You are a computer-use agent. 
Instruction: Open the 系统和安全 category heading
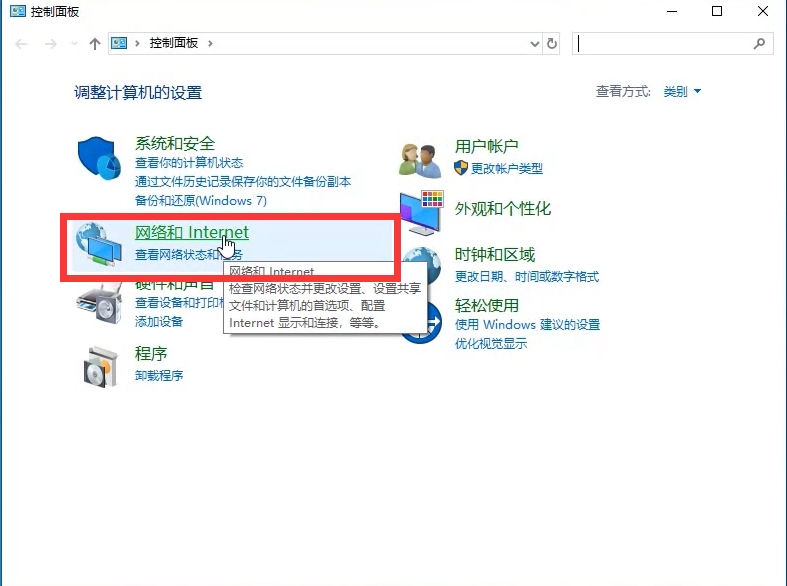tap(175, 144)
